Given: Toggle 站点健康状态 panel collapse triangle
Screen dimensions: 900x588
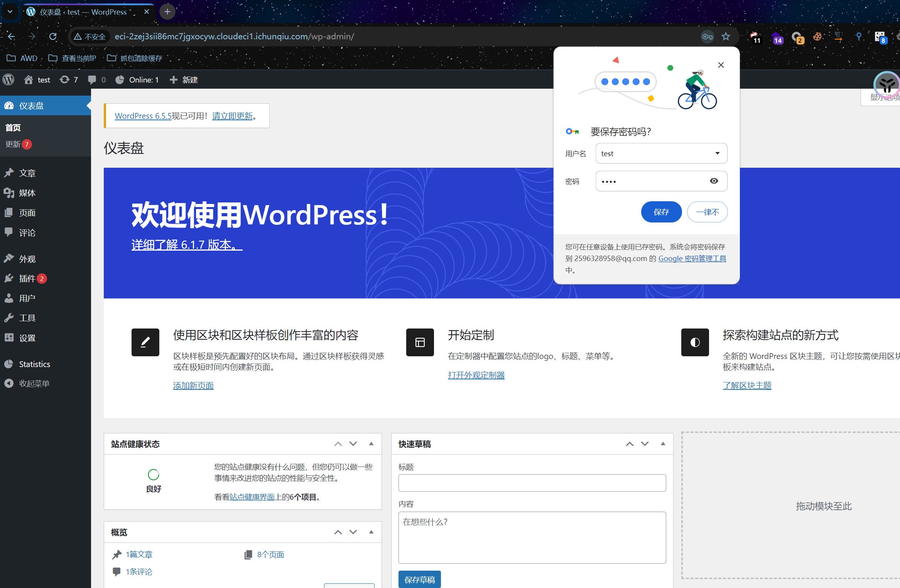Looking at the screenshot, I should click(371, 444).
